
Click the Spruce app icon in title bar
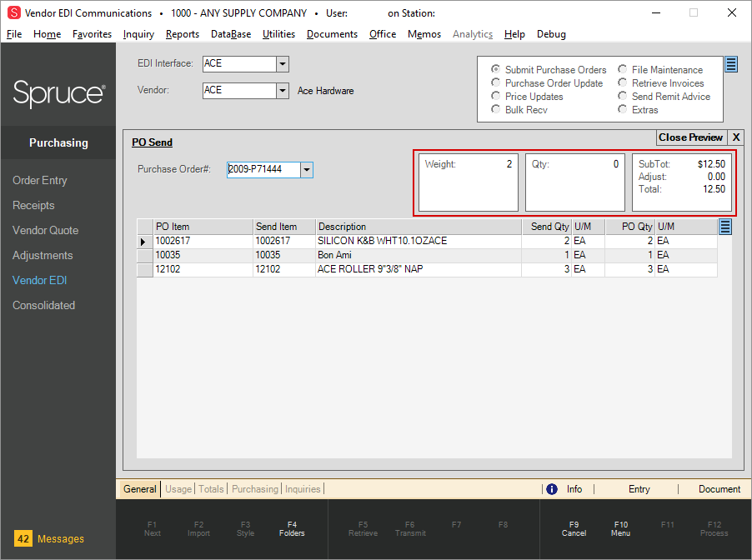14,13
